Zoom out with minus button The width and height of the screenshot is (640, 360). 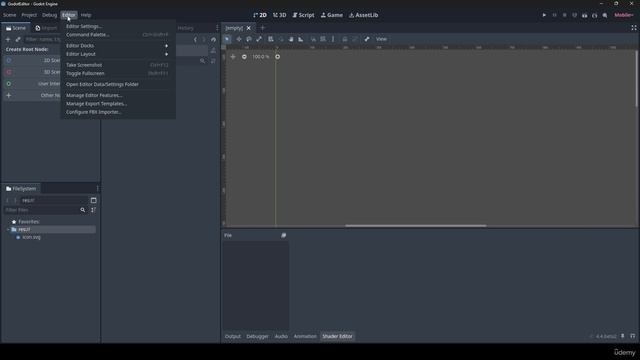244,57
